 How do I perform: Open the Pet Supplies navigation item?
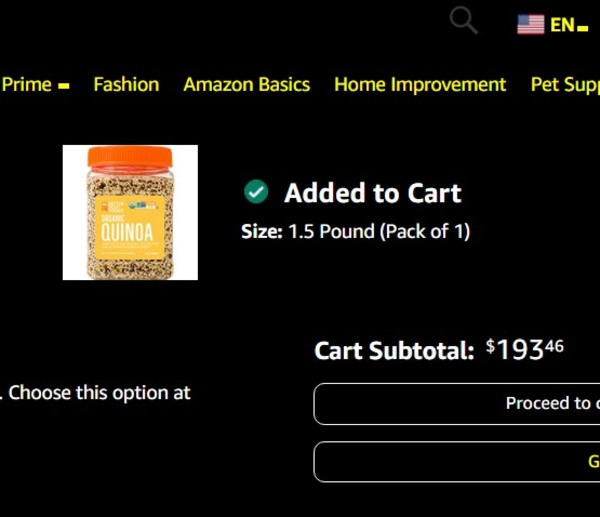[564, 85]
